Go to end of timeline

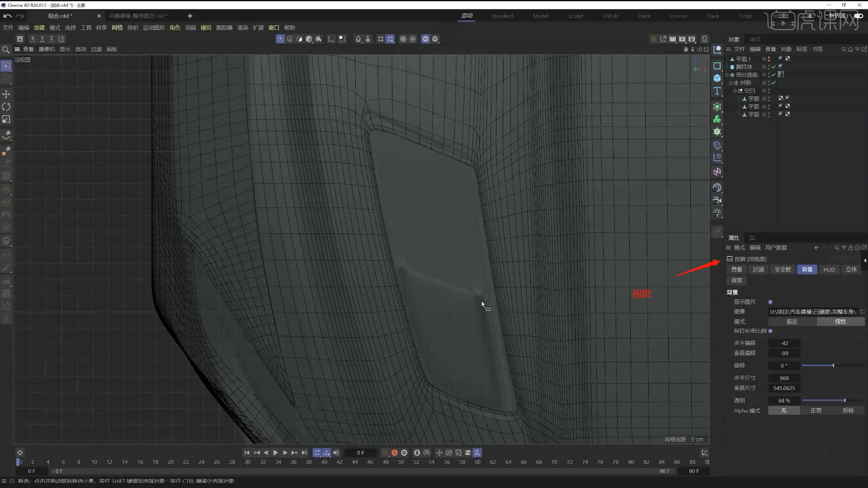click(304, 453)
